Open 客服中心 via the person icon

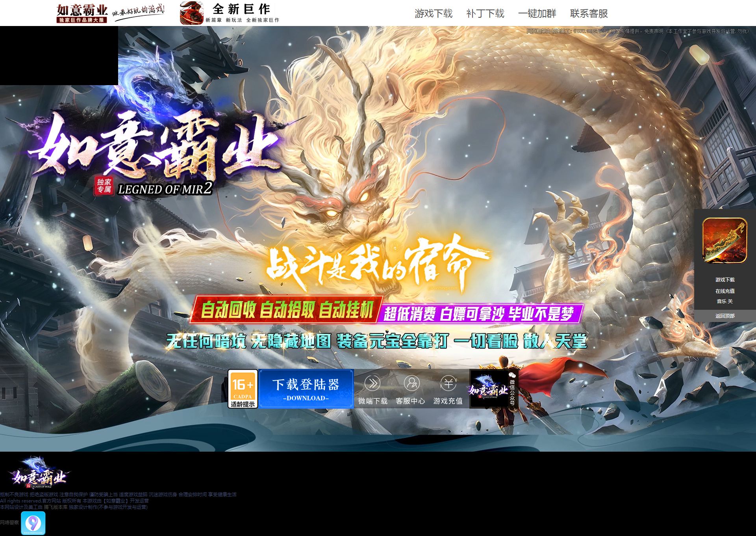pos(411,383)
